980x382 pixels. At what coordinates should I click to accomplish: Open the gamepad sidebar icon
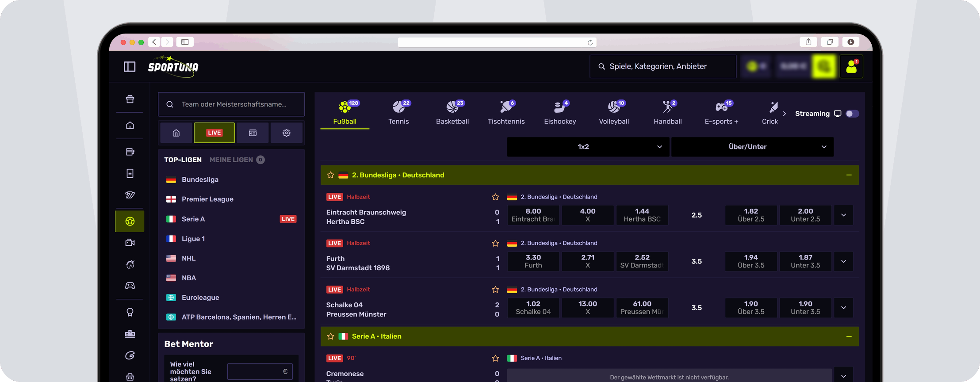coord(130,286)
